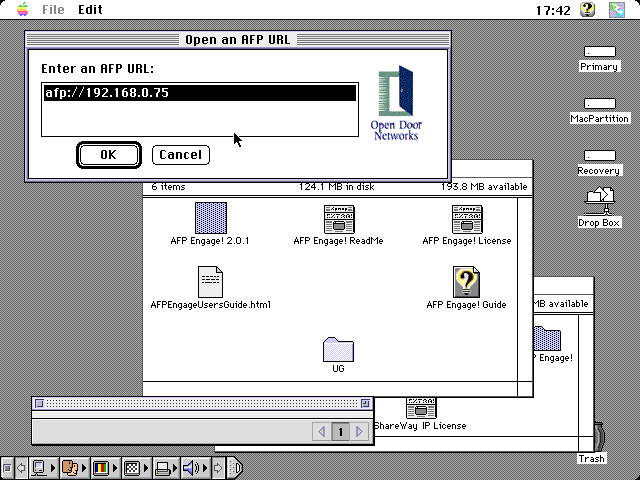
Task: Click the Open an AFP URL title bar
Action: click(238, 40)
